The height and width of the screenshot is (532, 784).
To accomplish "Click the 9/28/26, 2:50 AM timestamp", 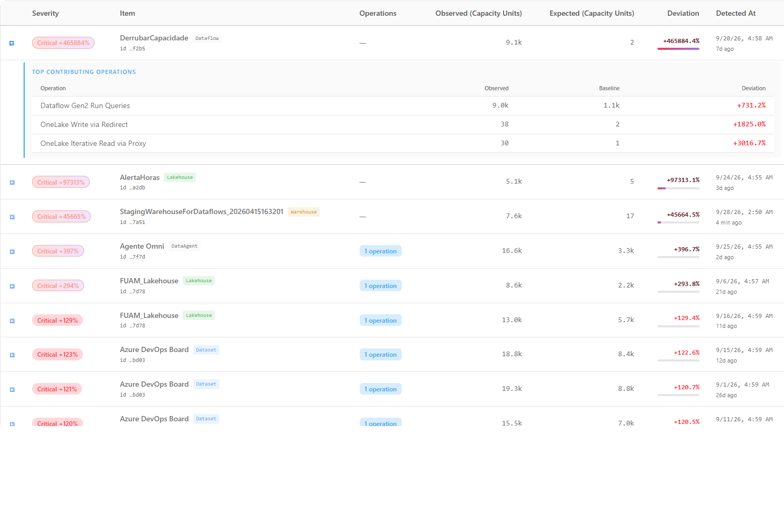I will 744,212.
